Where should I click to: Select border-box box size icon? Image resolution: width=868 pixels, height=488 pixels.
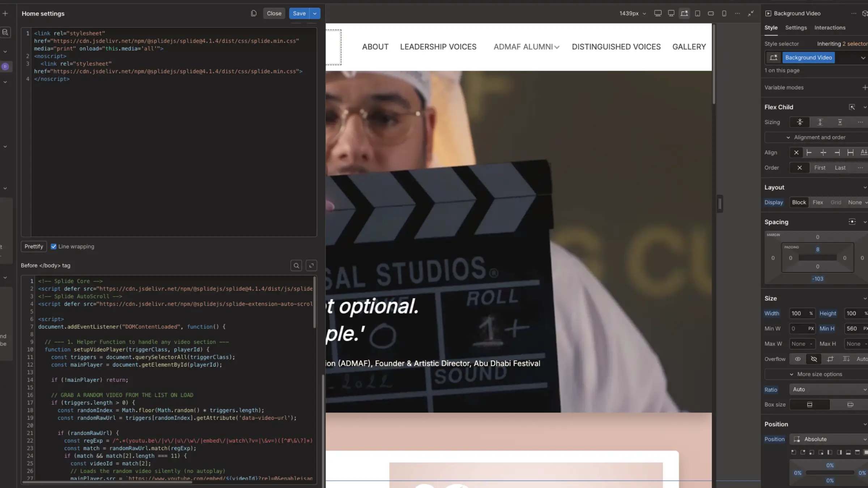point(809,404)
